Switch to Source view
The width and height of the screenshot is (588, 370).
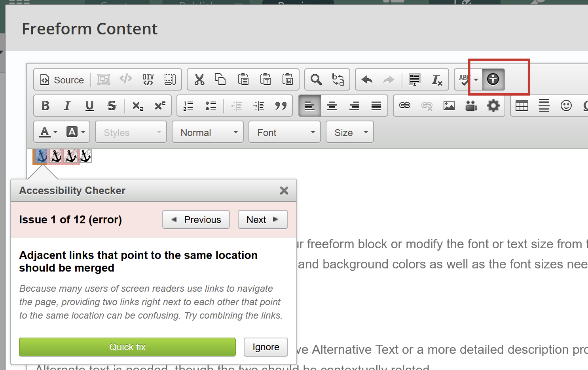pos(63,80)
